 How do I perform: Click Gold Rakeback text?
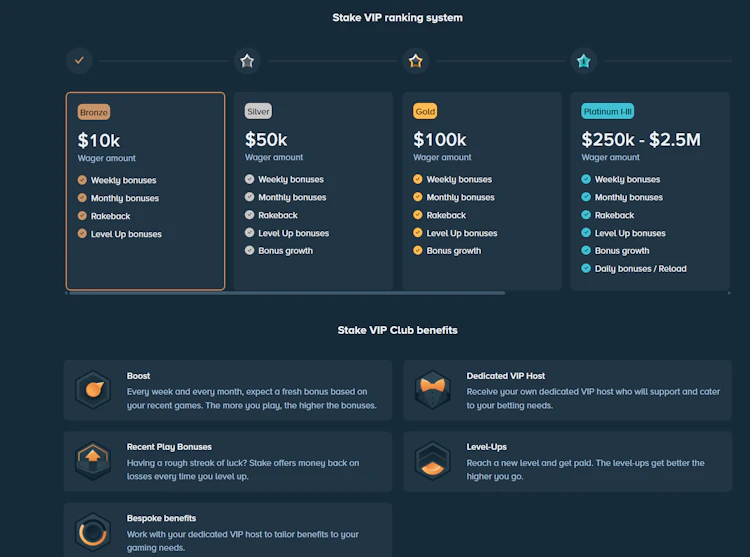(446, 215)
